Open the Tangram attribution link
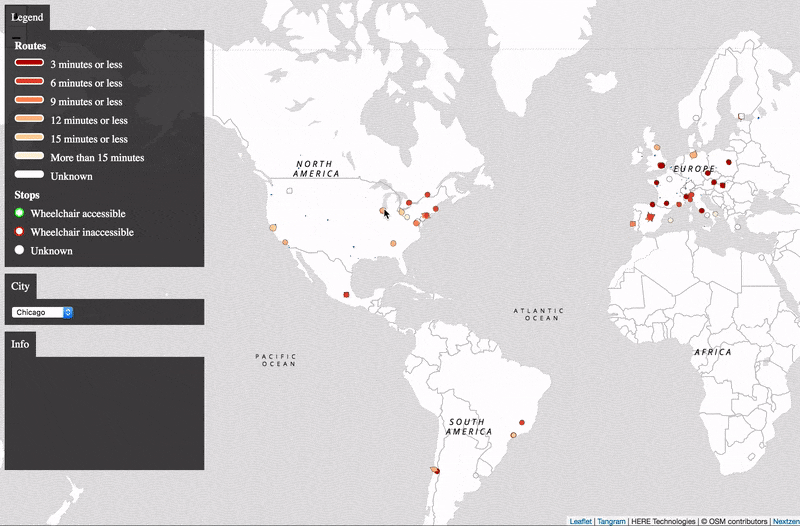Viewport: 800px width, 526px height. [x=611, y=521]
